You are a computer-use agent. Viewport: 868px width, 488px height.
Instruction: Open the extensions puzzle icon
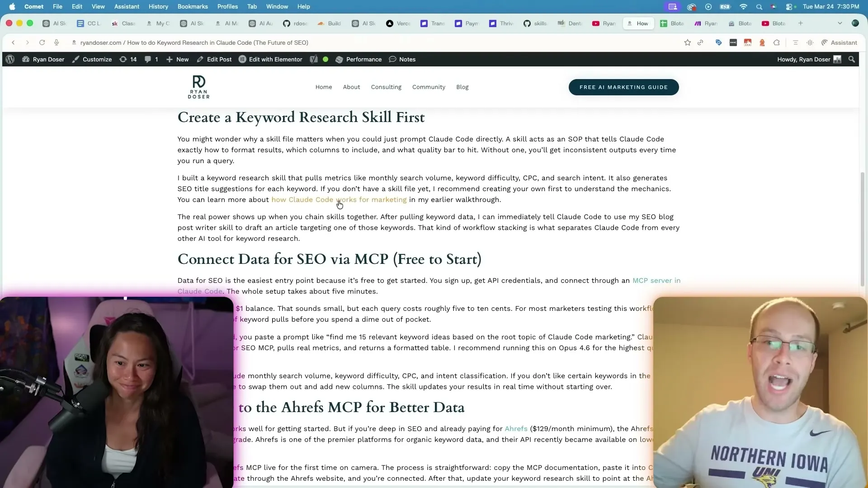(777, 42)
